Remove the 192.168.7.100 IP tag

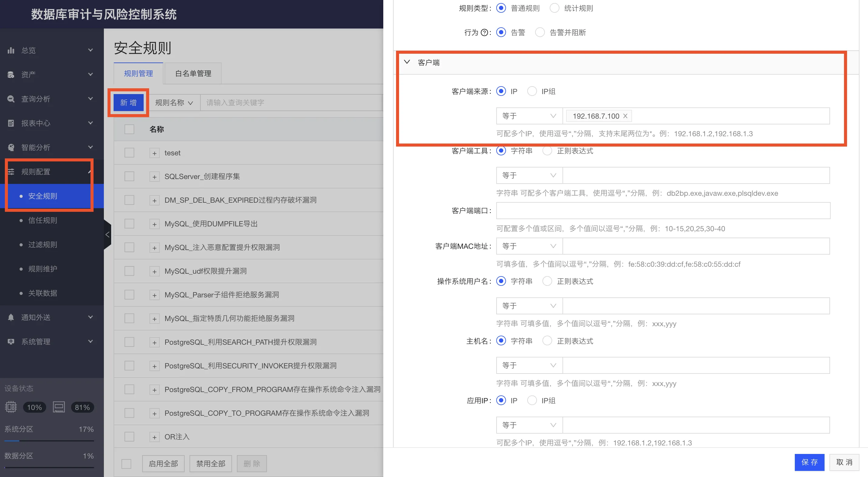tap(625, 116)
